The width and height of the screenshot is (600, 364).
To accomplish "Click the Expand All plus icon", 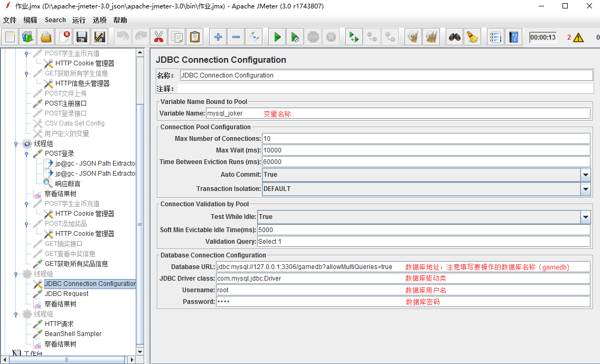I will 218,37.
